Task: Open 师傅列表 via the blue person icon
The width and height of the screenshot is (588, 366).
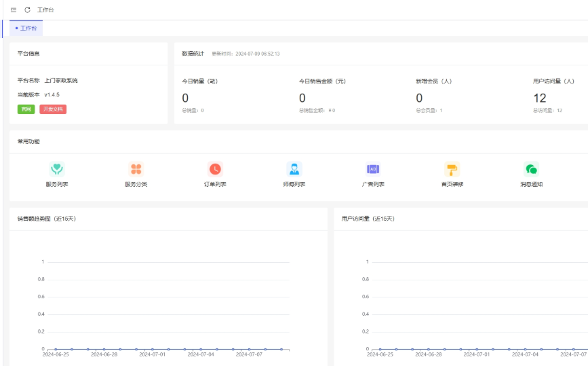Action: (294, 169)
